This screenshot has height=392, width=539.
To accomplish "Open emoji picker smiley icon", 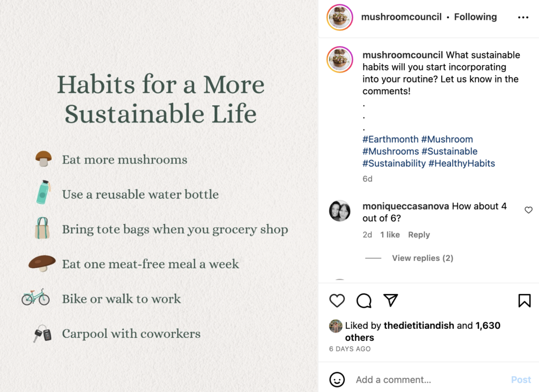I will (337, 379).
